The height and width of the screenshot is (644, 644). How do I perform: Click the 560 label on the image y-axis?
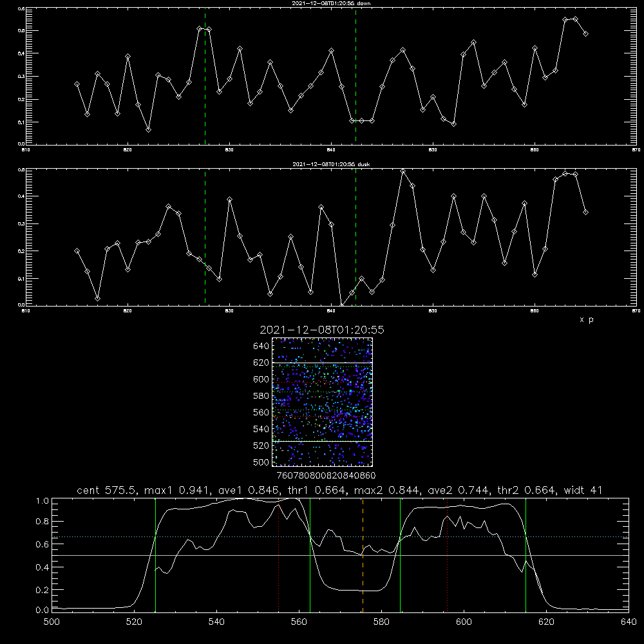point(261,412)
